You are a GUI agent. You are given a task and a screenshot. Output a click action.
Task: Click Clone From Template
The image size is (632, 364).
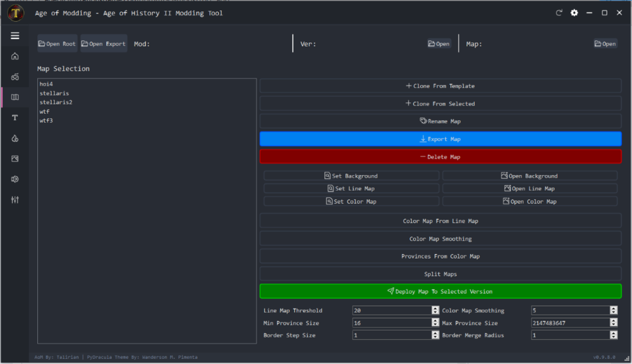pos(441,86)
